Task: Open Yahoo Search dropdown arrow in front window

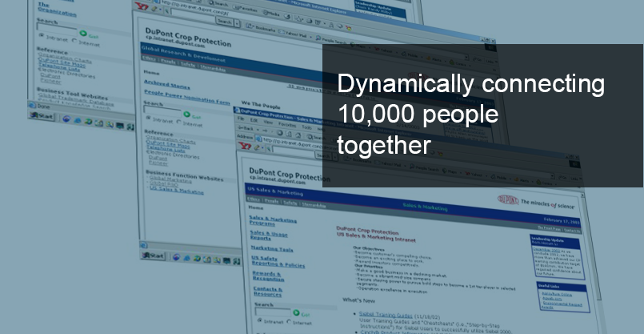Action: coord(335,157)
